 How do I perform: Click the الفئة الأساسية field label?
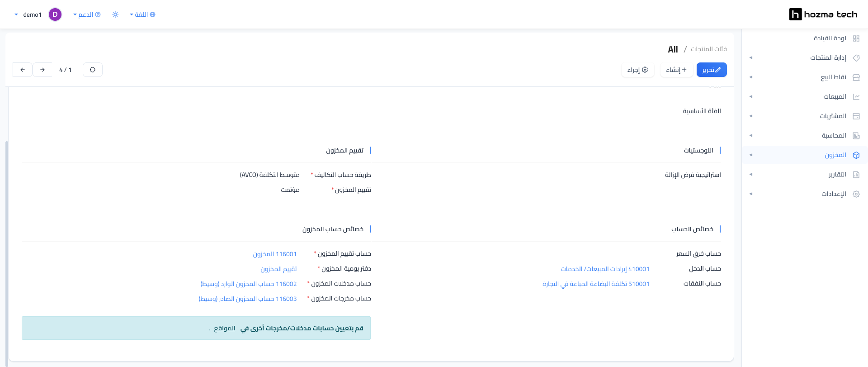[x=702, y=111]
